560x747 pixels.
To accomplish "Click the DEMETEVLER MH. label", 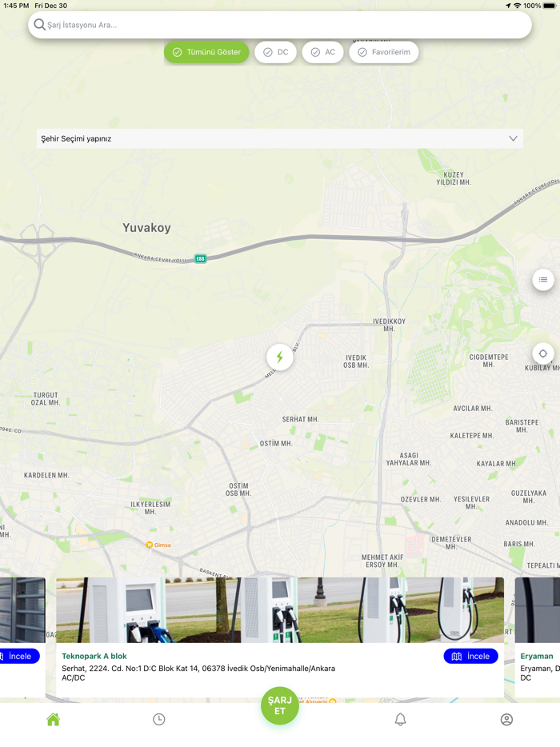I will [451, 542].
